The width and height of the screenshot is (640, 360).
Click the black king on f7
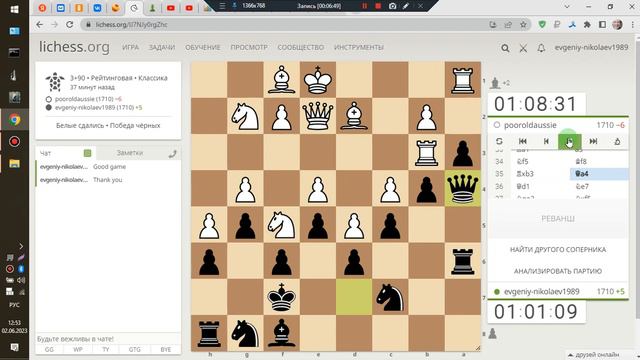[x=281, y=297]
